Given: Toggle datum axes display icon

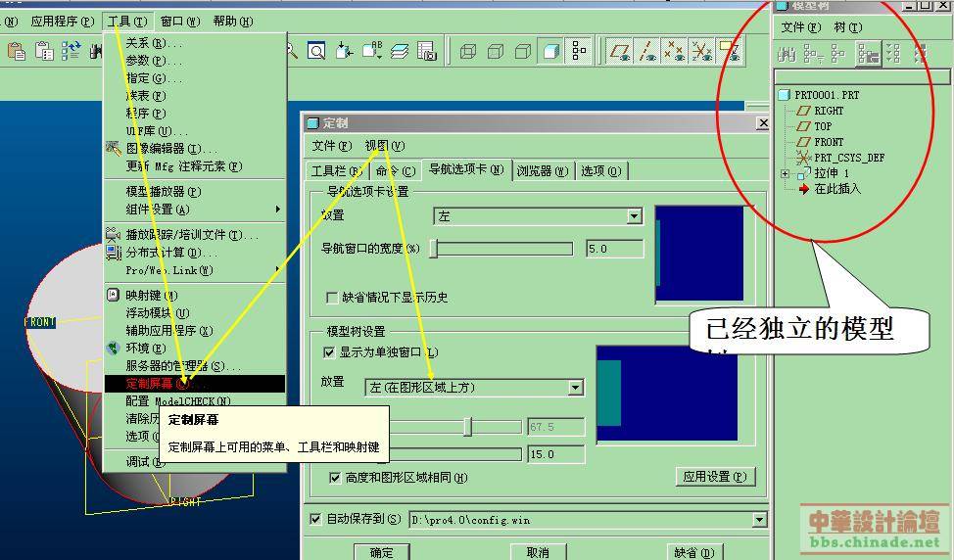Looking at the screenshot, I should [647, 51].
